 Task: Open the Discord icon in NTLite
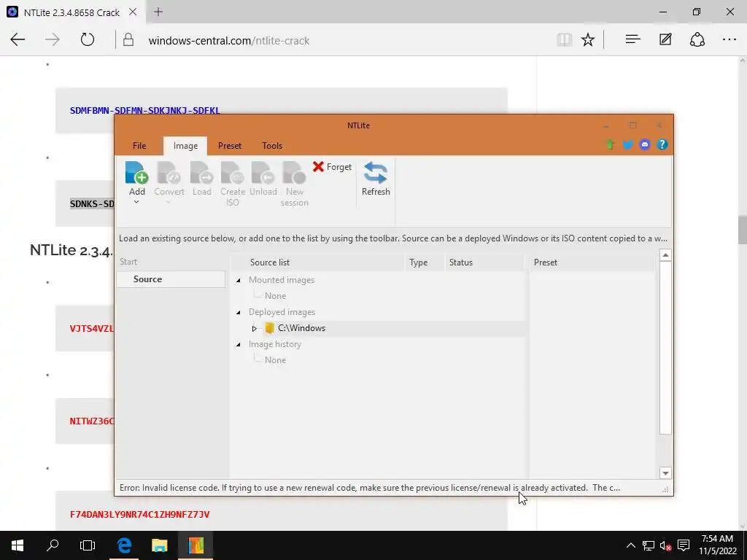click(645, 145)
